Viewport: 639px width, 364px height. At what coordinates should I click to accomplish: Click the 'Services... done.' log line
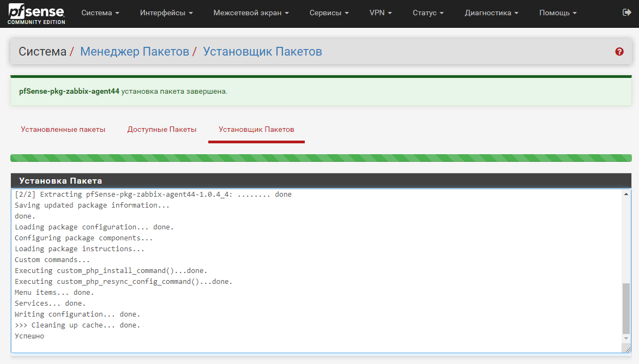[50, 304]
